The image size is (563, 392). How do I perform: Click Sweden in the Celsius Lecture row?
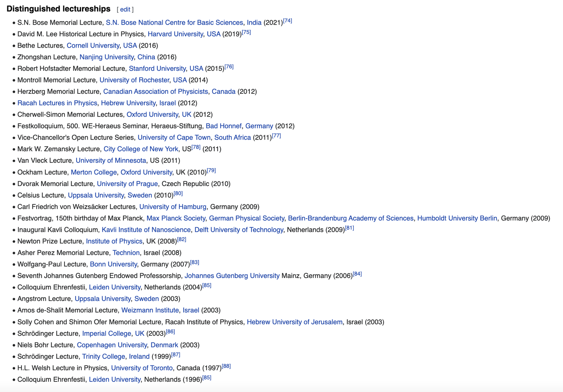[x=140, y=195]
